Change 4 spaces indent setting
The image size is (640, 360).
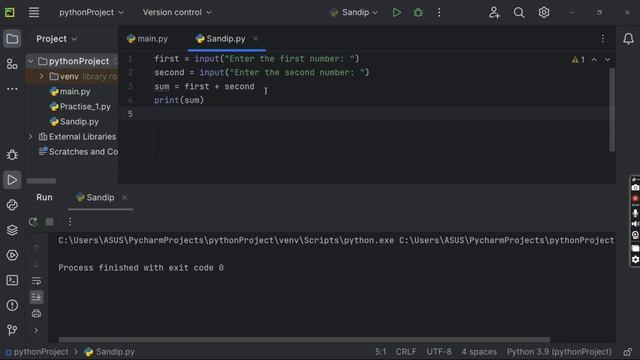tap(479, 352)
